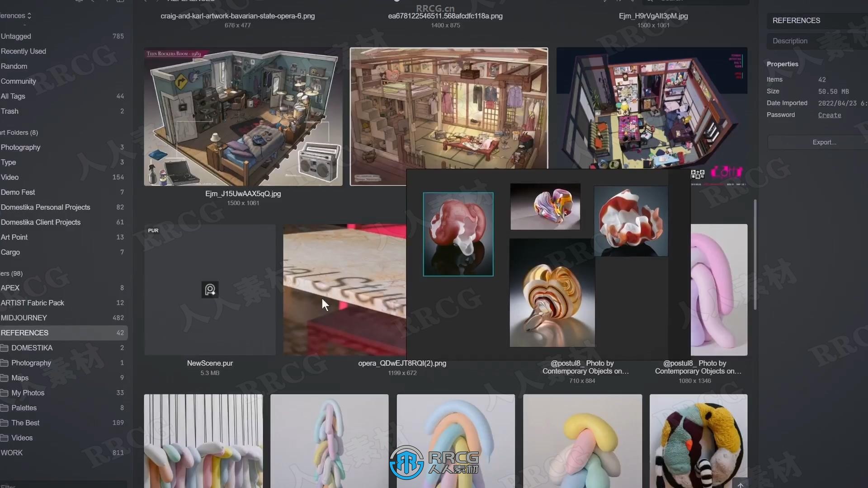The height and width of the screenshot is (488, 868).
Task: Open the Video smart folder
Action: click(x=63, y=177)
